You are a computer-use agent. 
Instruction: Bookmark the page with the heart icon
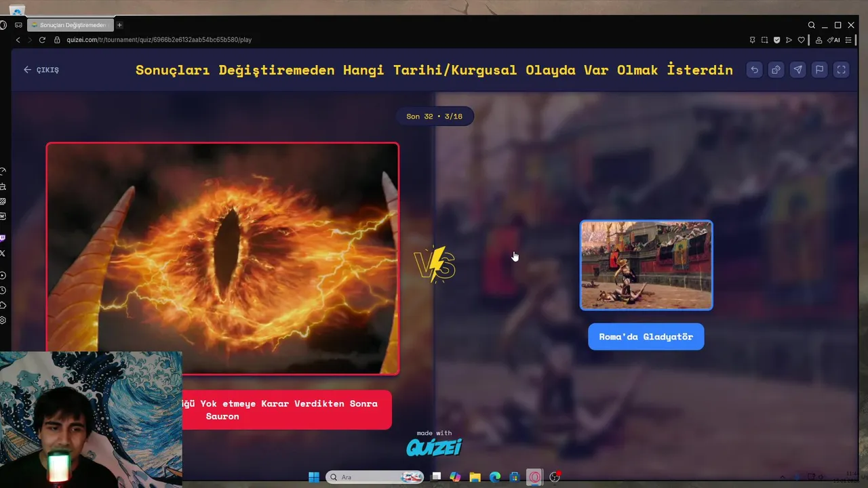pos(801,40)
